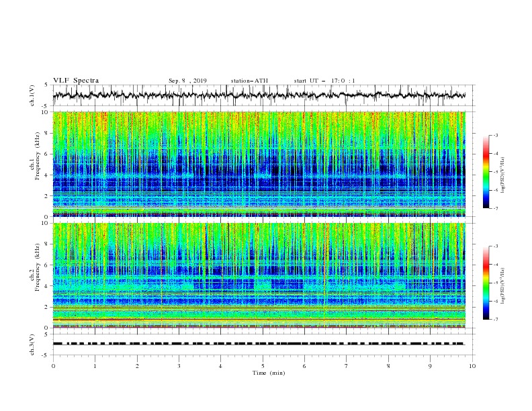Click the time axis tick label "3"

(179, 366)
